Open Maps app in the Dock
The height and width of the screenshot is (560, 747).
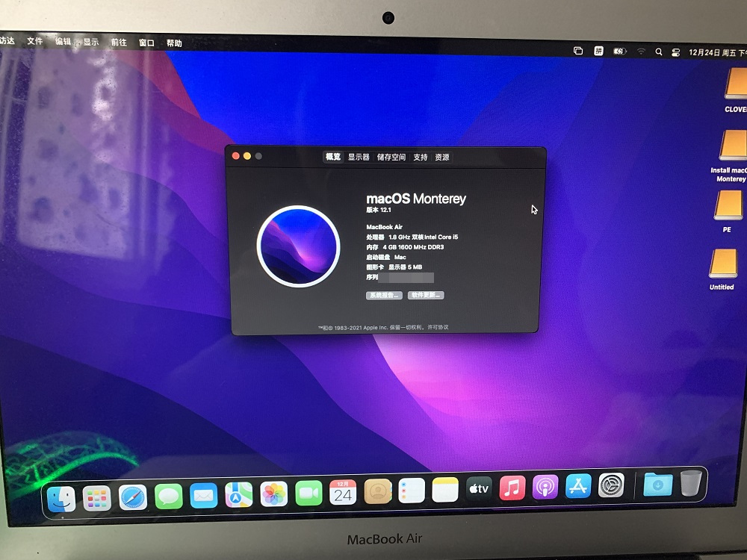click(x=239, y=494)
